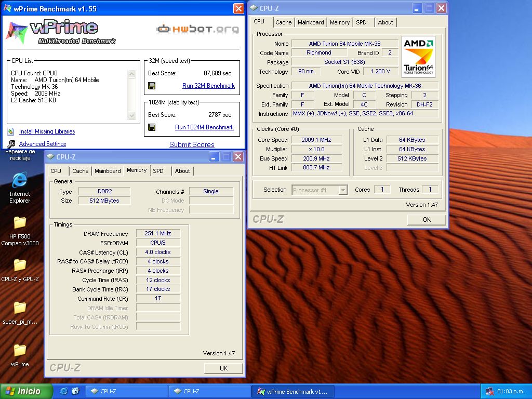Open the super_pi_m... desktop folder

click(20, 313)
